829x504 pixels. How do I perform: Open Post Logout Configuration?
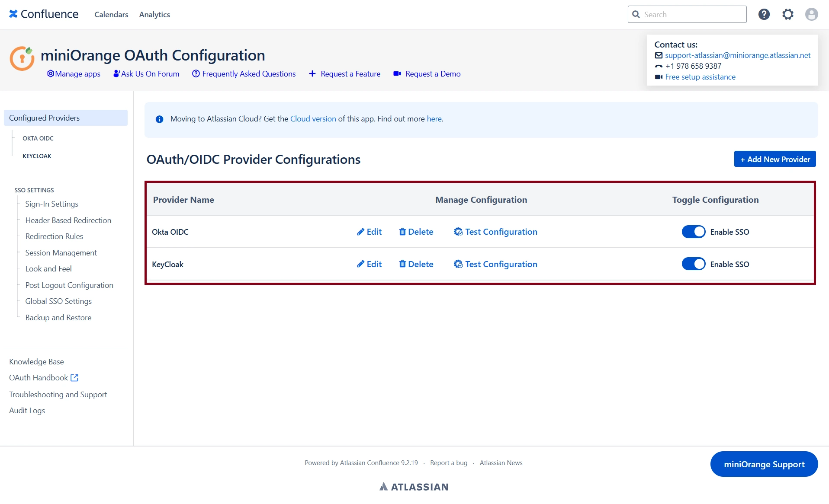click(69, 285)
